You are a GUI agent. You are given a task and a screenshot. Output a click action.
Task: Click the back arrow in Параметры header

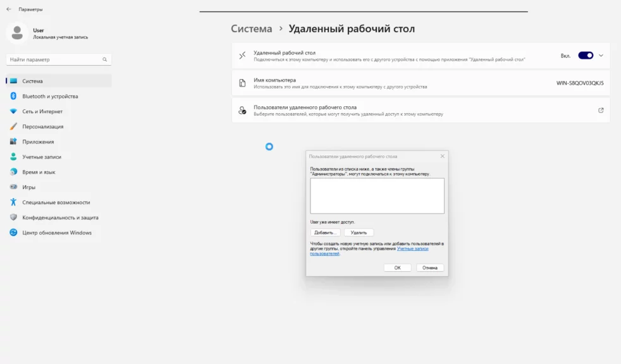(x=8, y=9)
